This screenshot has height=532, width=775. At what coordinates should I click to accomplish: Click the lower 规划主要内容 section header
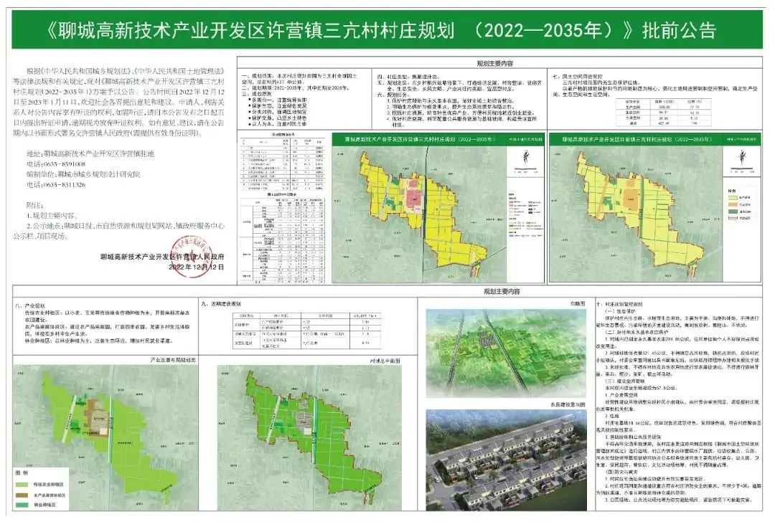coord(498,292)
